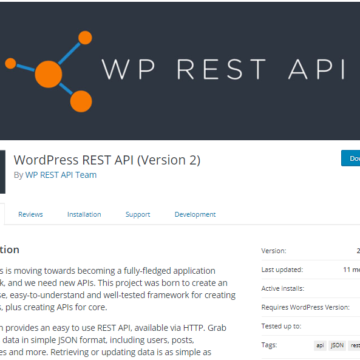The width and height of the screenshot is (360, 360).
Task: Open the WP REST API Team author link
Action: (61, 175)
